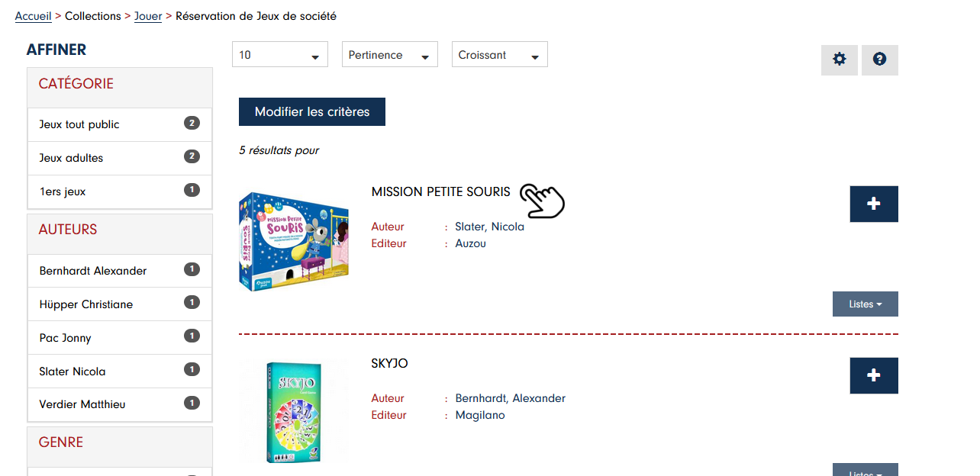Open the results-per-page dropdown showing 10
The height and width of the screenshot is (476, 980).
[279, 54]
